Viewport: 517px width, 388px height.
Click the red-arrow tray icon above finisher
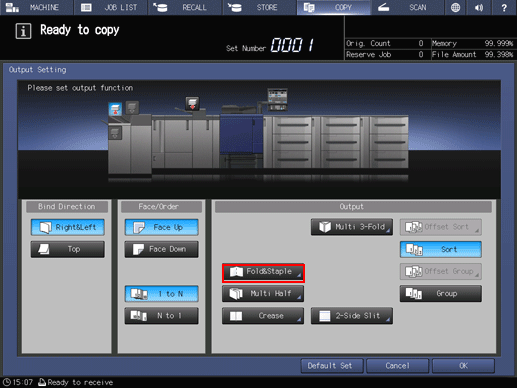(192, 103)
